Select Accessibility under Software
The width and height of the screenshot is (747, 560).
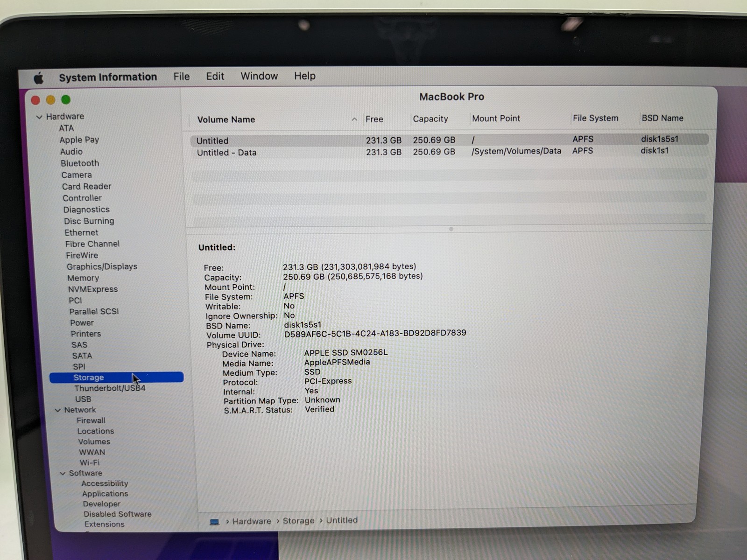point(105,483)
